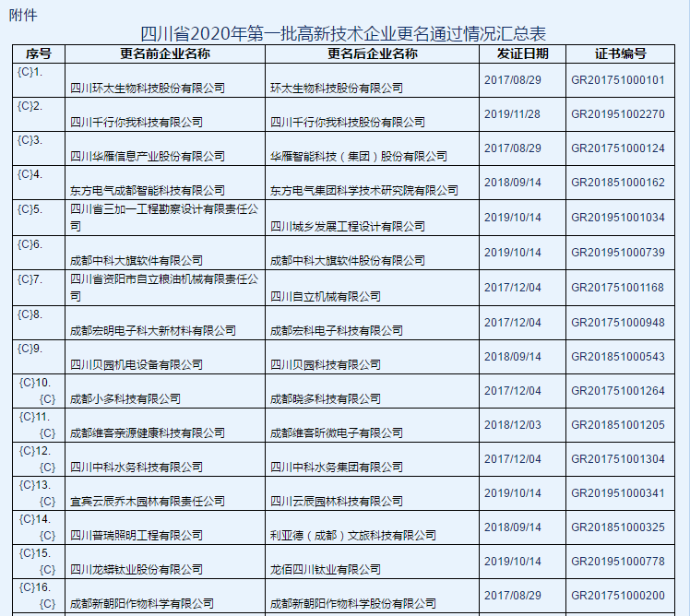This screenshot has width=690, height=616.
Task: Click certificate number GR201951002270
Action: coord(618,114)
